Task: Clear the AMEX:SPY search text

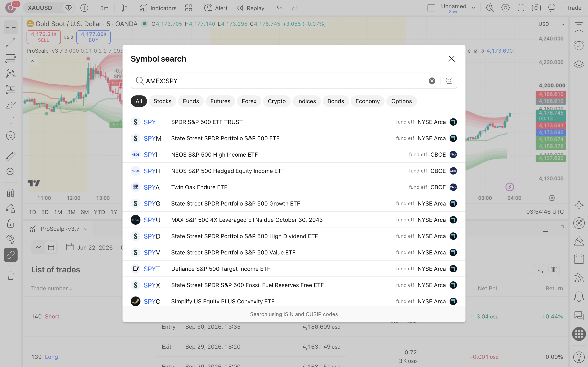Action: point(432,81)
